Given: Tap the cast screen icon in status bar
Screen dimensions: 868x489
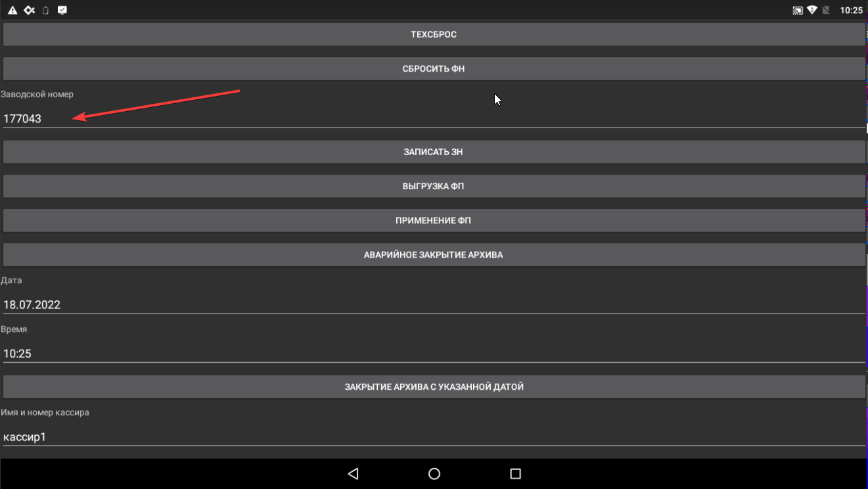Looking at the screenshot, I should 798,11.
